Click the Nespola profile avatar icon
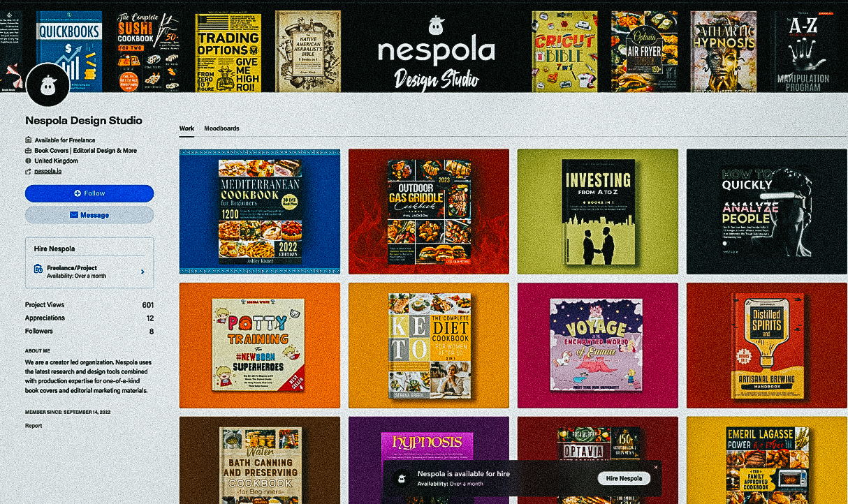The height and width of the screenshot is (504, 848). click(x=47, y=85)
